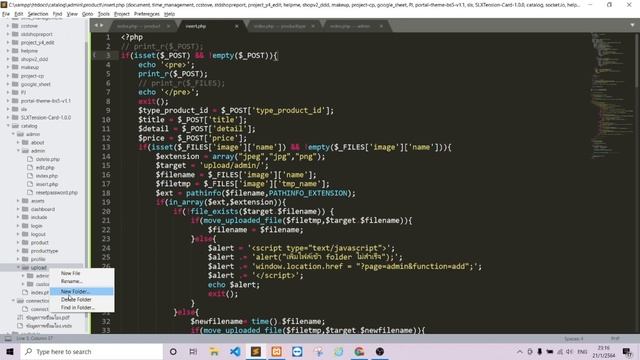640x360 pixels.
Task: Select the makeup folder
Action: [30, 67]
